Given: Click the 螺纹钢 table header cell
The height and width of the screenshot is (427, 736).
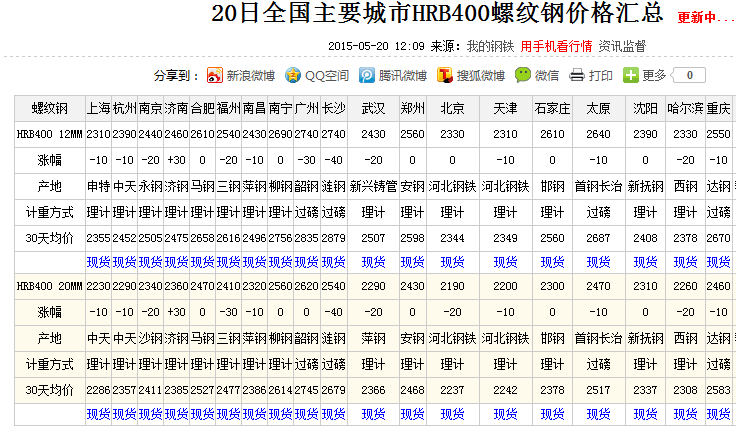Looking at the screenshot, I should pyautogui.click(x=50, y=108).
